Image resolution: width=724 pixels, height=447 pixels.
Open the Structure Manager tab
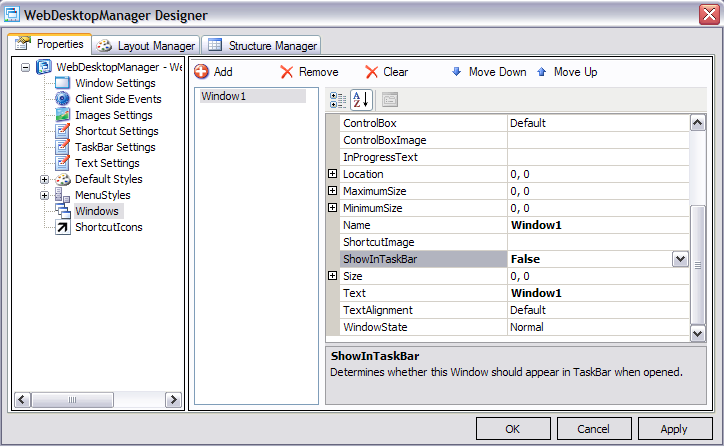pos(263,46)
